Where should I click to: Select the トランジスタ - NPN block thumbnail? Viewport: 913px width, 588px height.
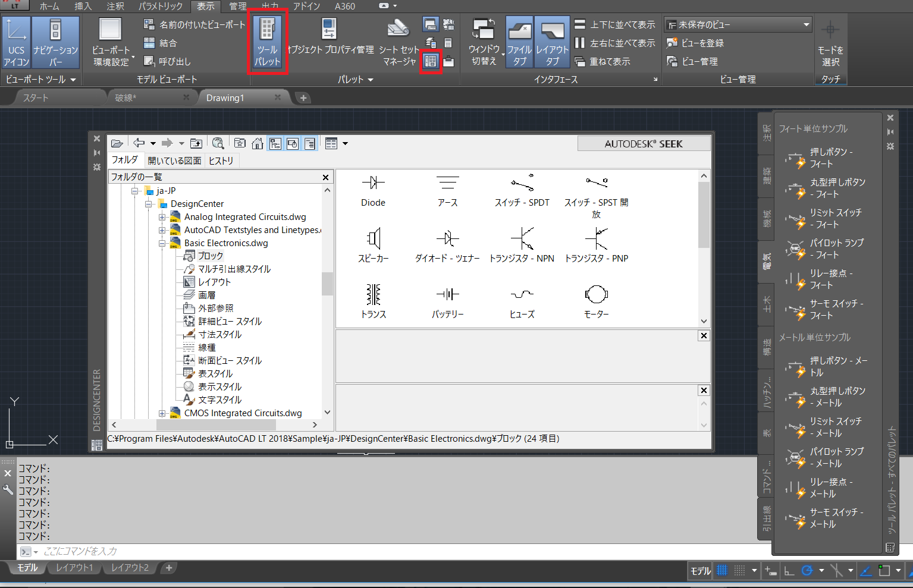tap(522, 244)
